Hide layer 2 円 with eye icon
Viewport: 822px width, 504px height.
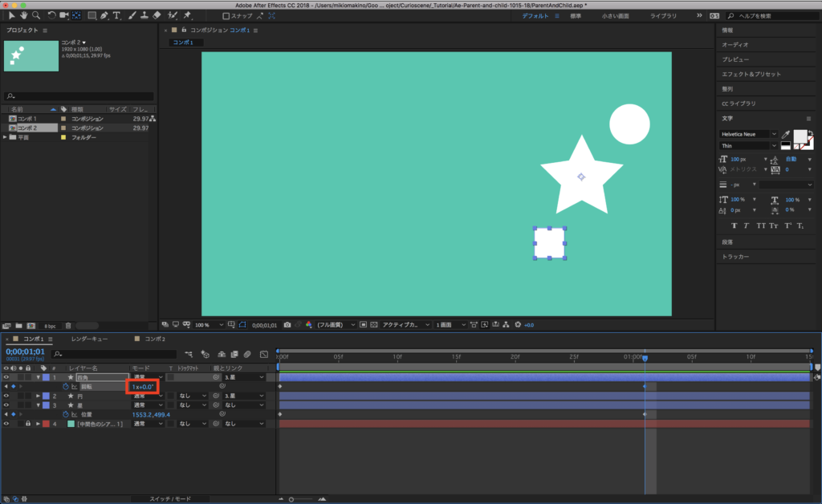6,396
